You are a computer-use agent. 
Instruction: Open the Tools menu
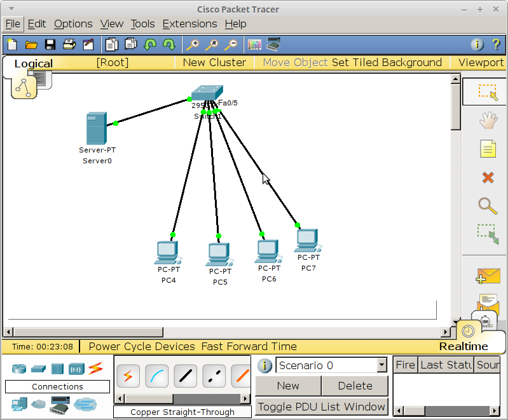coord(143,24)
